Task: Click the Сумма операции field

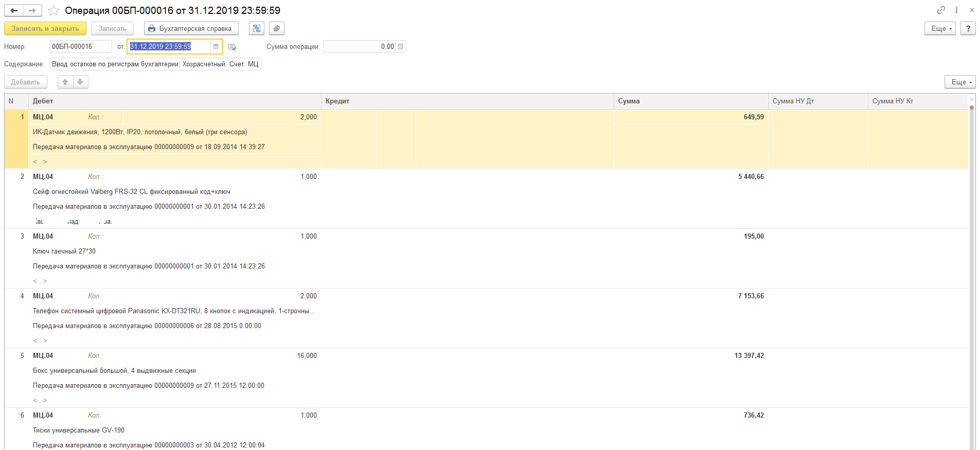Action: click(x=360, y=47)
